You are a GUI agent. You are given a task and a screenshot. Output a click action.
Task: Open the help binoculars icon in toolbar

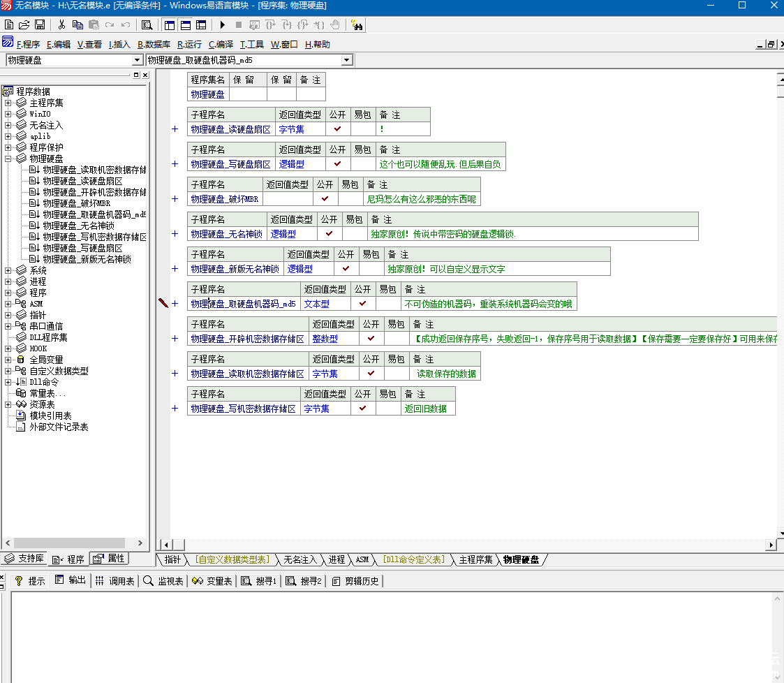357,24
